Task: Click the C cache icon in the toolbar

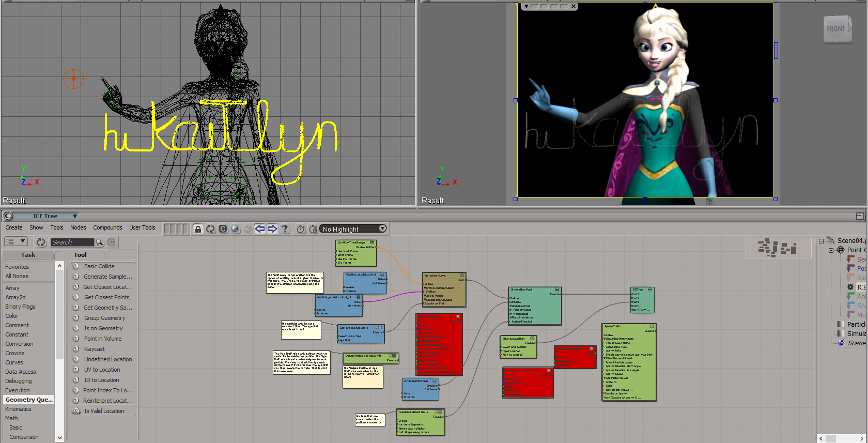Action: [223, 229]
